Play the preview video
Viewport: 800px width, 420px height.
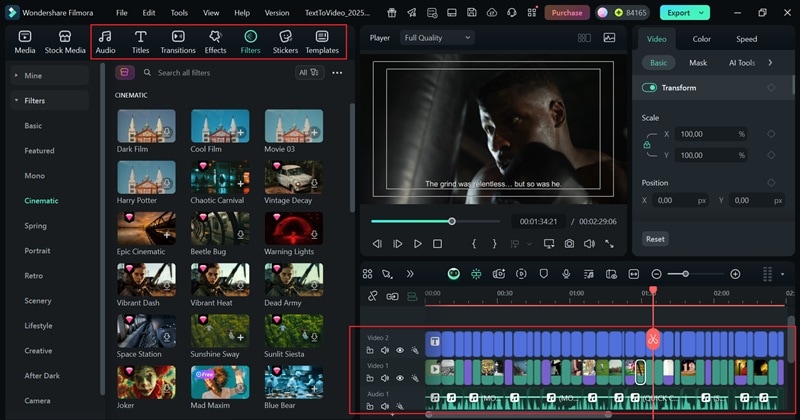tap(417, 244)
